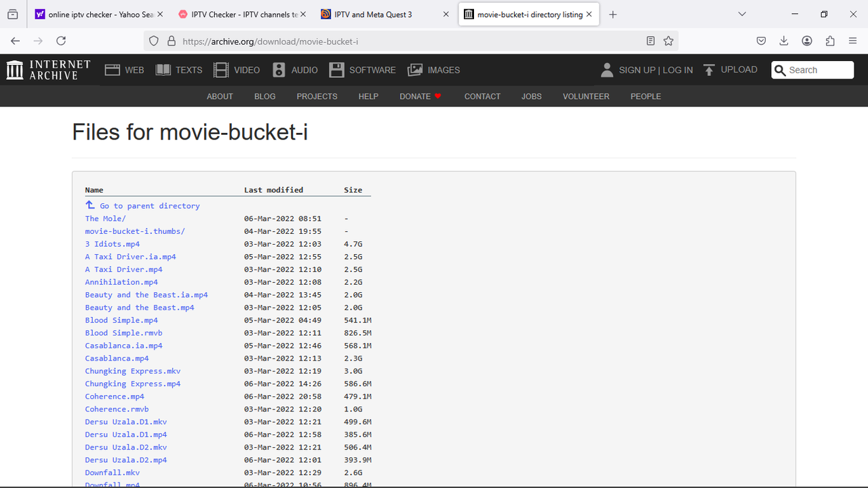Open the IMAGES section

(x=434, y=70)
